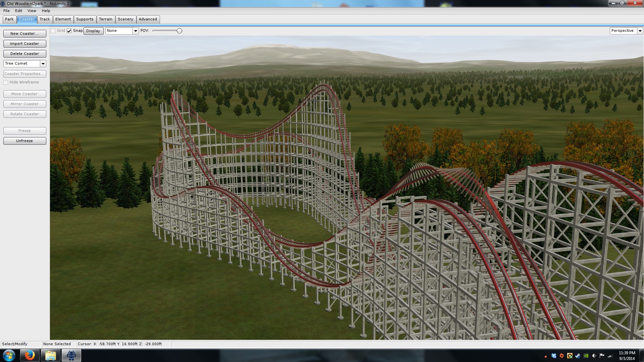Click the New Coaster... button

click(x=24, y=34)
